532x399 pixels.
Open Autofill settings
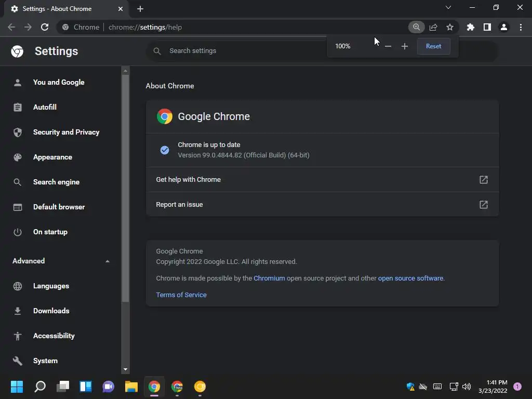click(45, 107)
